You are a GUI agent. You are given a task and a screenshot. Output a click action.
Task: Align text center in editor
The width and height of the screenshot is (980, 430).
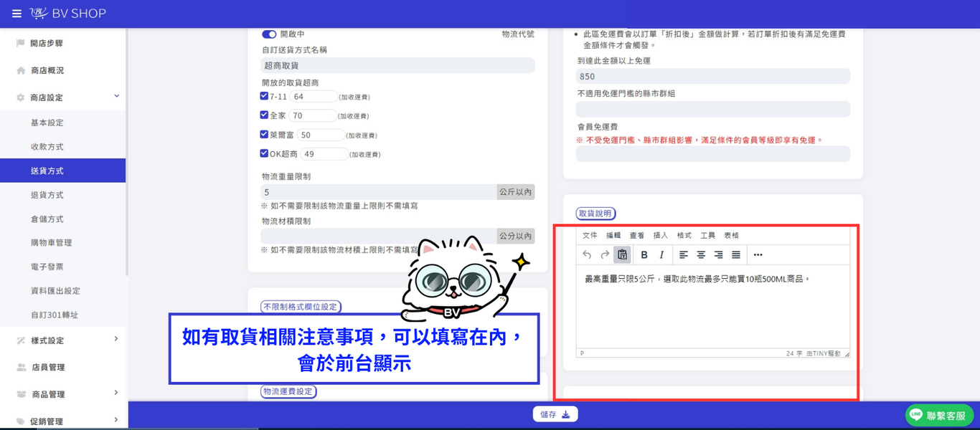701,254
